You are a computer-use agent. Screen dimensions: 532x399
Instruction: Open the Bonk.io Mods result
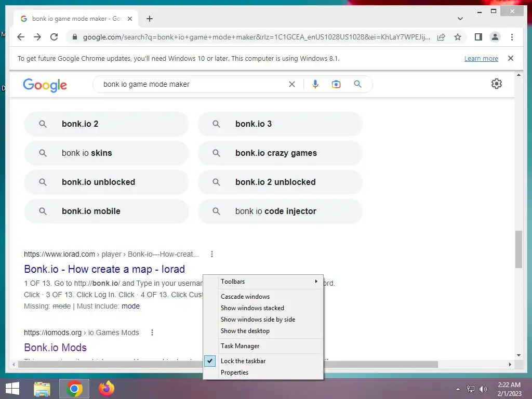point(55,348)
